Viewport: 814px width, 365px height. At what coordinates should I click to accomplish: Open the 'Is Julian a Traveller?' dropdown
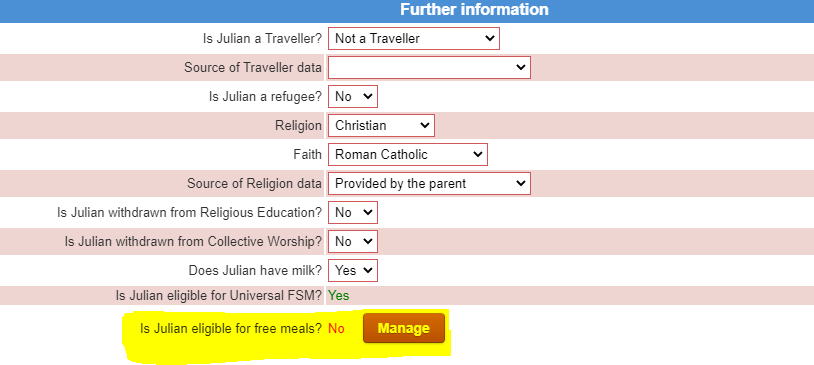pos(414,38)
